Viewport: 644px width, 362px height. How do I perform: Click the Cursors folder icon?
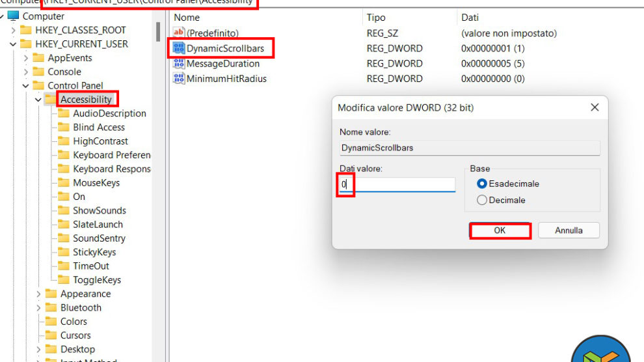[51, 335]
